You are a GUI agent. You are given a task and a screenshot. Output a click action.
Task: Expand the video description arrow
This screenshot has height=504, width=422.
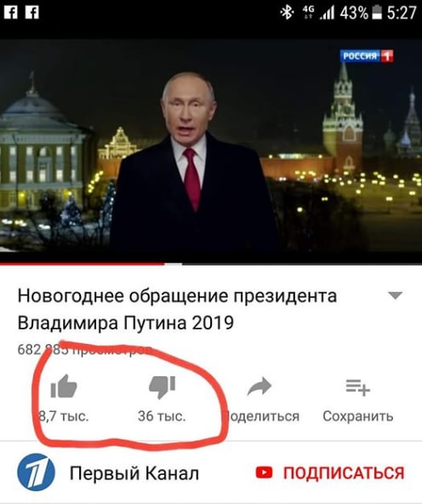[x=396, y=295]
